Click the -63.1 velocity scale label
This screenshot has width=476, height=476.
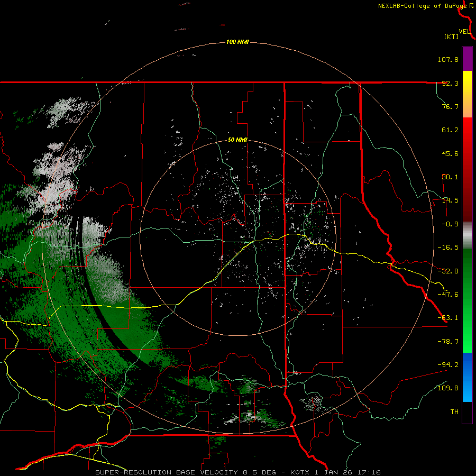tap(448, 318)
